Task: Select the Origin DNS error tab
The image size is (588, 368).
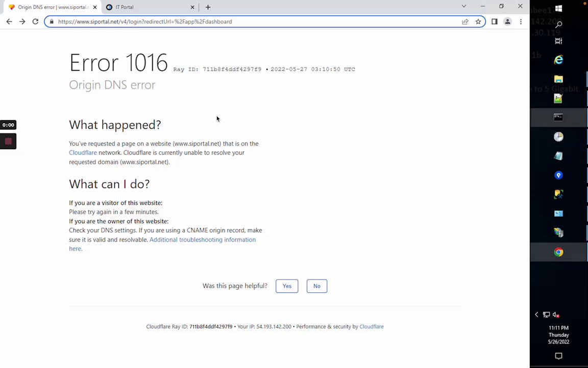Action: (53, 7)
